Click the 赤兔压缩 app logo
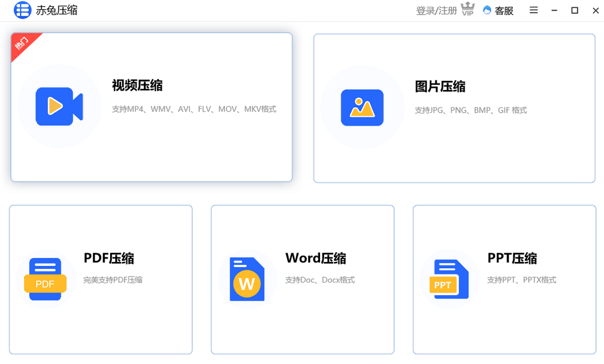 point(22,10)
